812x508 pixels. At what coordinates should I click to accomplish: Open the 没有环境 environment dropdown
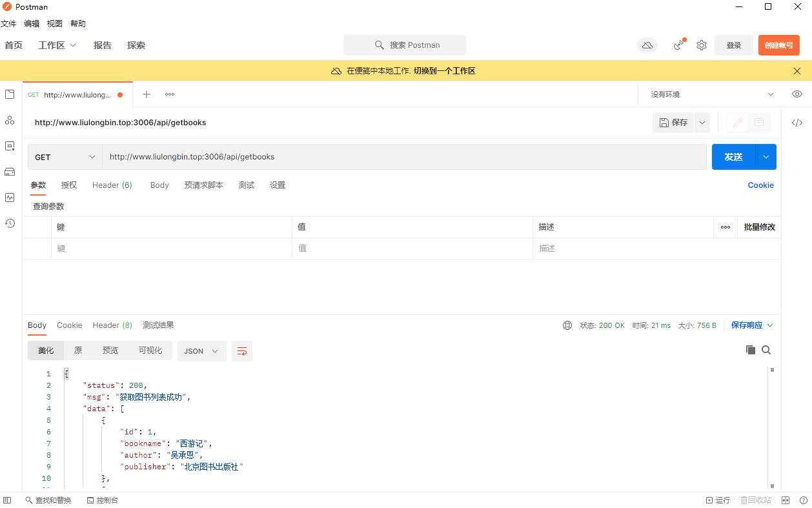711,94
